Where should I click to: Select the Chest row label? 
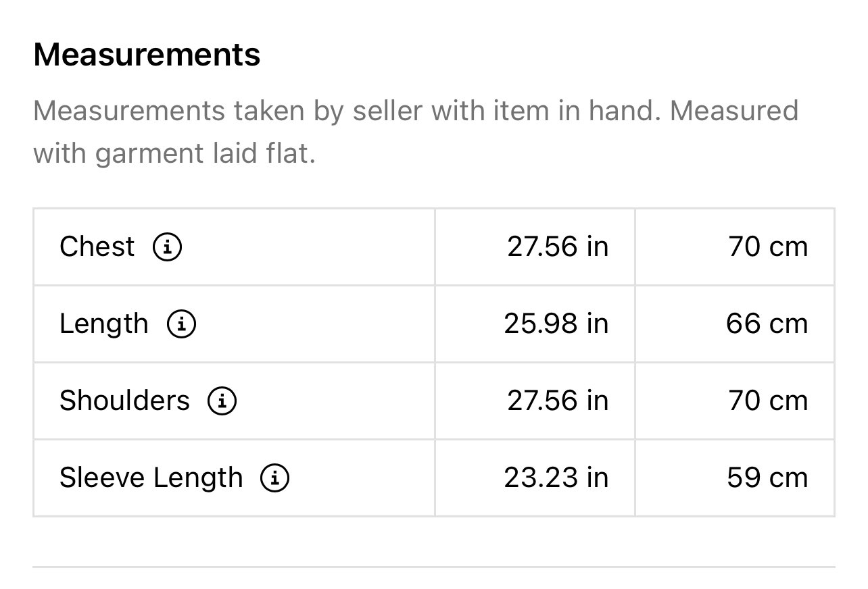(97, 247)
